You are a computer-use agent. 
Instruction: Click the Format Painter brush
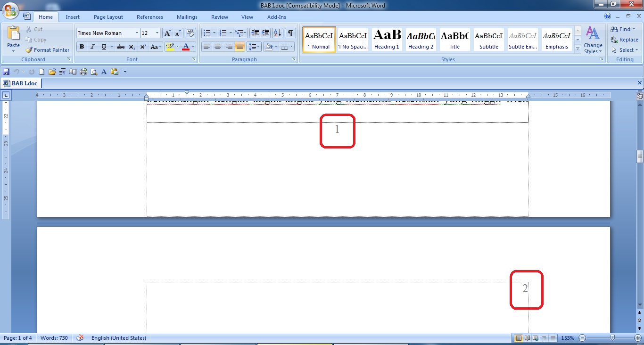47,50
